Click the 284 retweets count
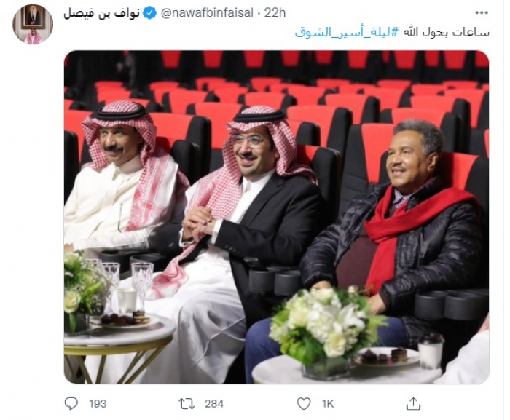510x420 pixels. 214,404
